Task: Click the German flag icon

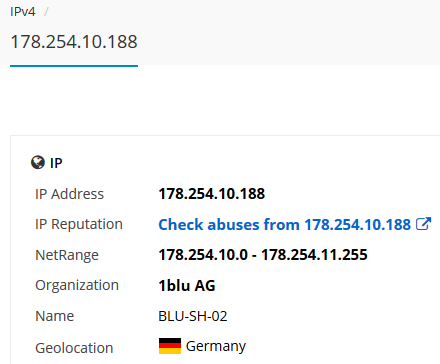Action: 170,346
